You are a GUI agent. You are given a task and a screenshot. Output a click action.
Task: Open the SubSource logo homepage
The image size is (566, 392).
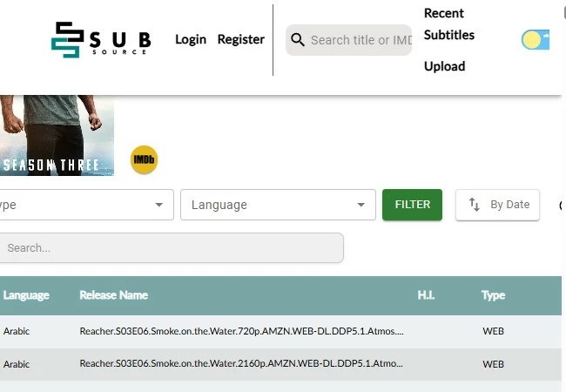pos(101,39)
